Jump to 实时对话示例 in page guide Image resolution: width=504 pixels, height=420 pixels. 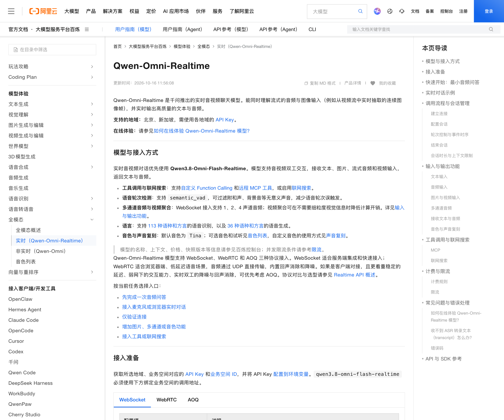click(x=440, y=93)
